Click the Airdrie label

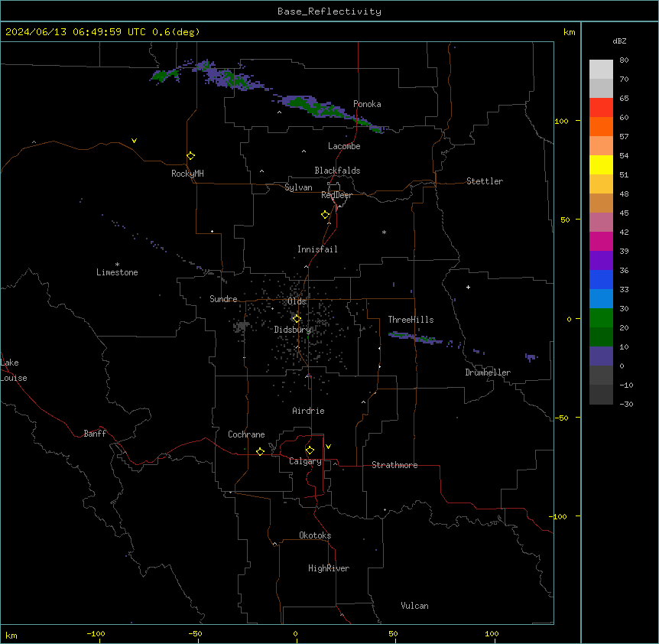click(x=308, y=411)
